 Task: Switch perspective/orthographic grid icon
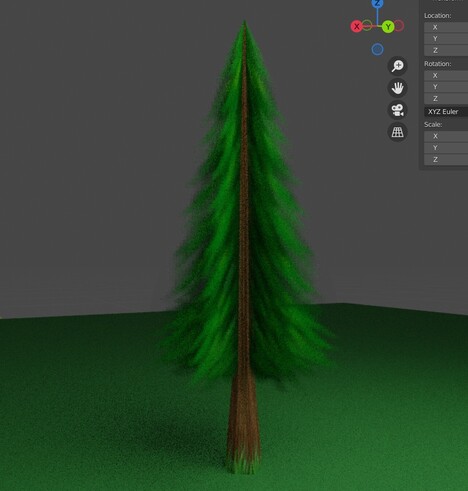point(397,132)
